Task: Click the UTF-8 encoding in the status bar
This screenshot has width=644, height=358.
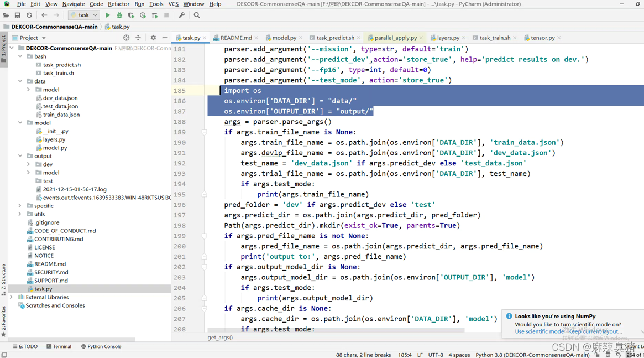Action: tap(436, 355)
